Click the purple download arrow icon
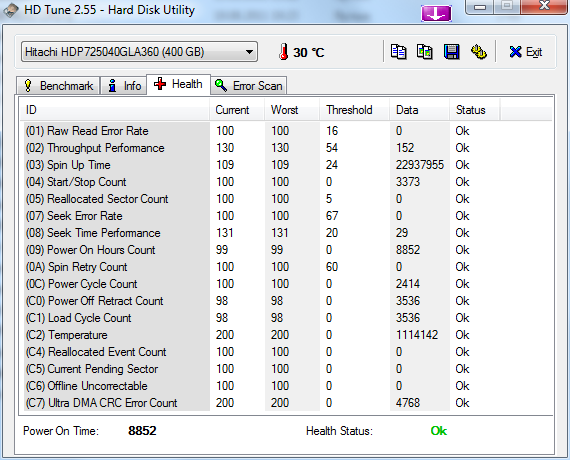 coord(436,14)
